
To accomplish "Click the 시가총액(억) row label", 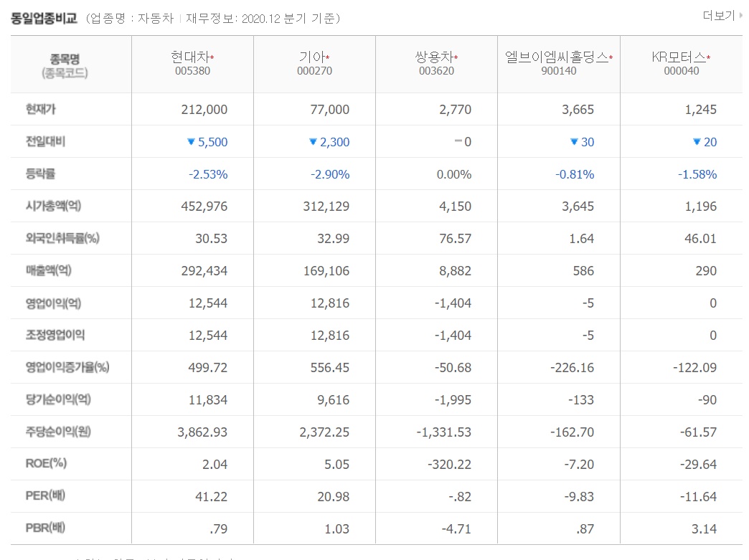I will click(x=54, y=207).
